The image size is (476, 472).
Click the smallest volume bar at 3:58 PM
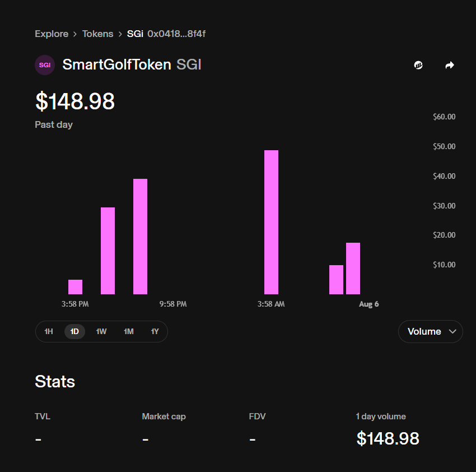[75, 287]
